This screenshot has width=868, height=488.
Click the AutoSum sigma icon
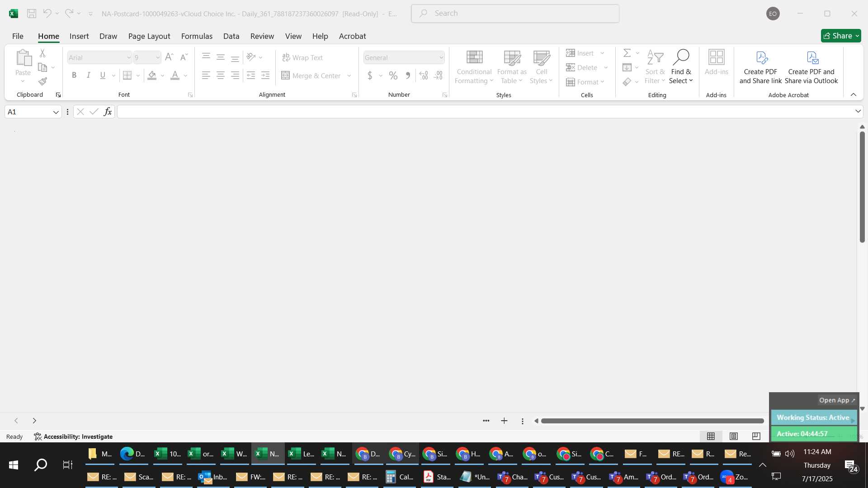click(627, 53)
